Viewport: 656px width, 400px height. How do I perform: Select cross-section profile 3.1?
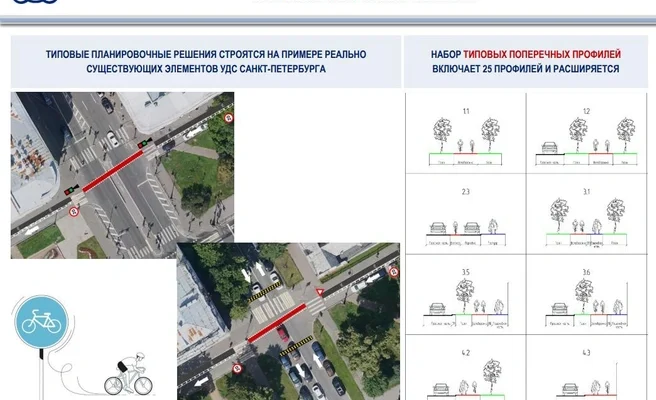[x=586, y=215]
